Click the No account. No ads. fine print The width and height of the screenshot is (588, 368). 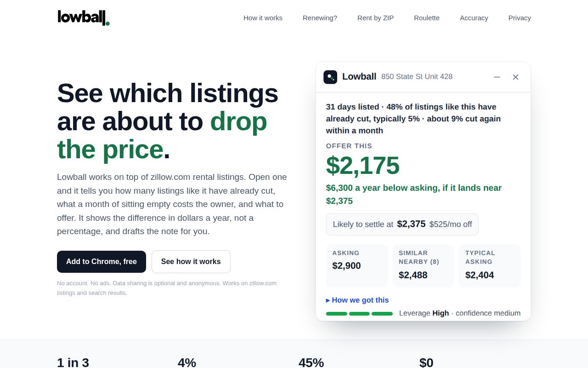(x=167, y=288)
